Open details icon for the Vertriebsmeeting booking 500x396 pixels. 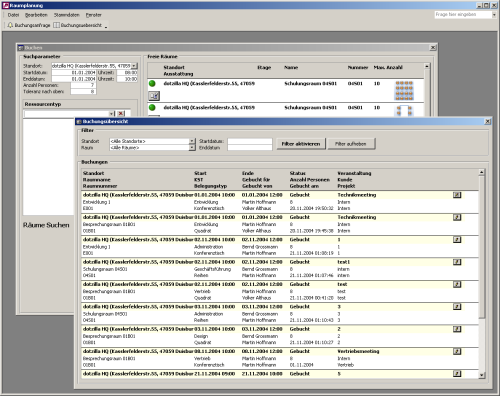[x=457, y=351]
